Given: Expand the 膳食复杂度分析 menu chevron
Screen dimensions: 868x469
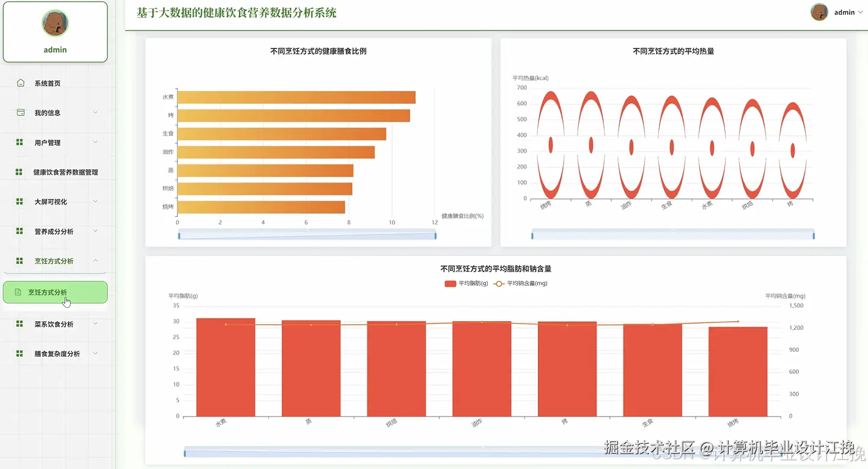Looking at the screenshot, I should click(x=95, y=354).
